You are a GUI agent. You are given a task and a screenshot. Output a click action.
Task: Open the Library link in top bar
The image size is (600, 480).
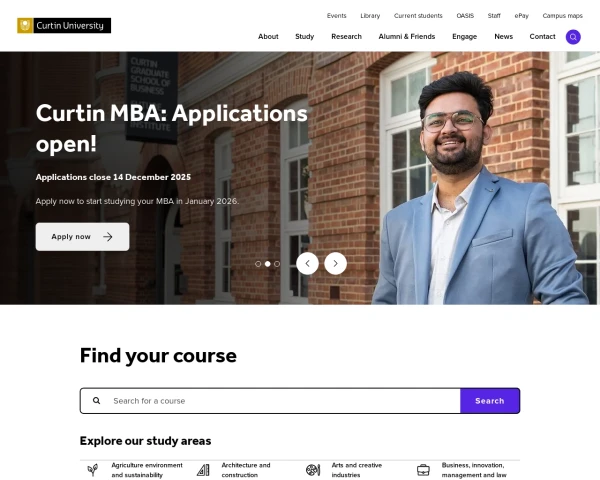pyautogui.click(x=370, y=16)
